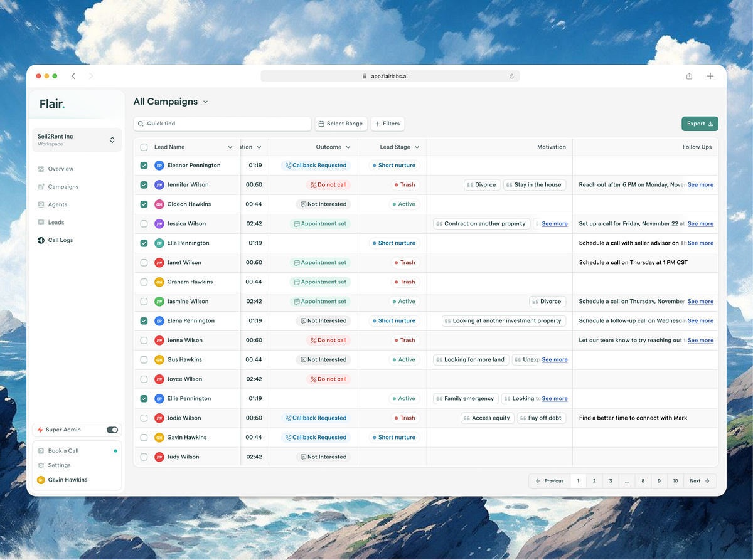
Task: Click See more in Jennifer Wilson's Follow Ups
Action: pos(700,185)
